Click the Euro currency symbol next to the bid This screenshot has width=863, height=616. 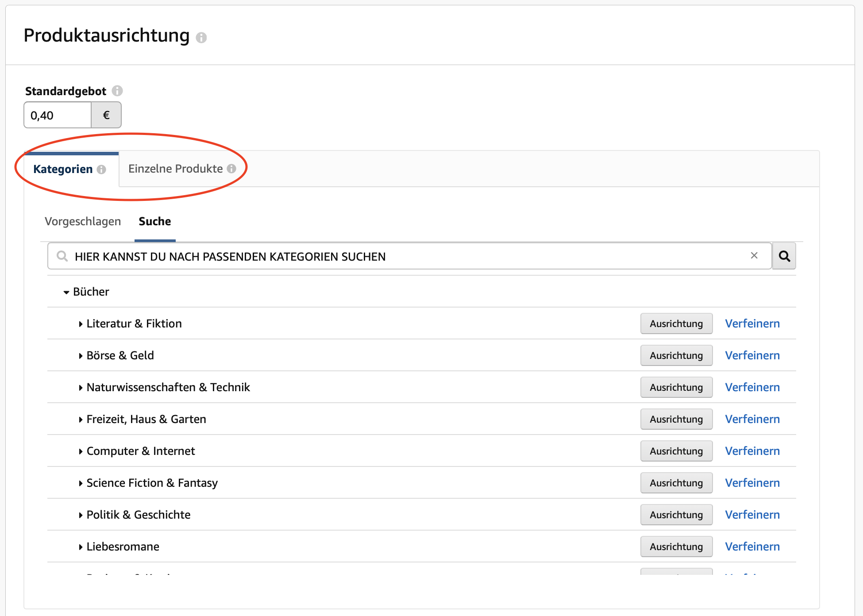pos(106,115)
